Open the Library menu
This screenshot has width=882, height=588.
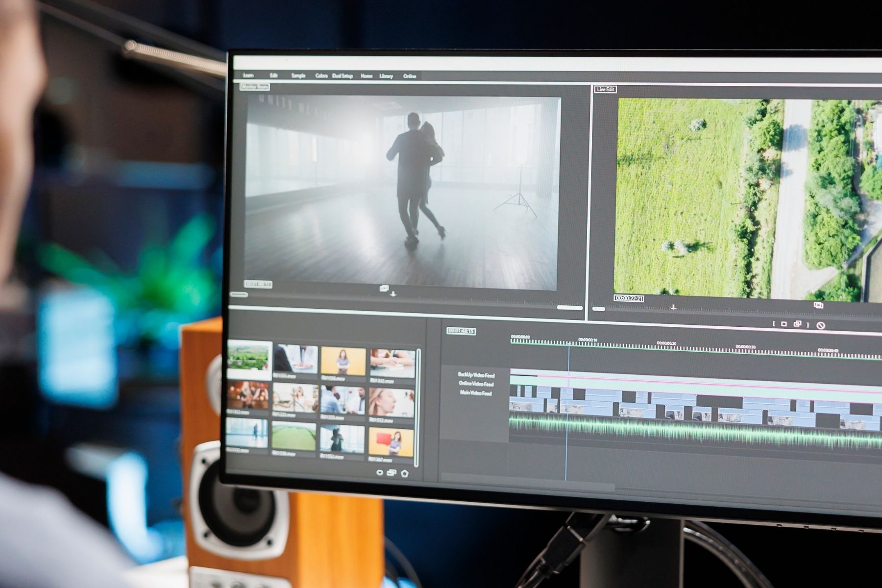[x=386, y=76]
